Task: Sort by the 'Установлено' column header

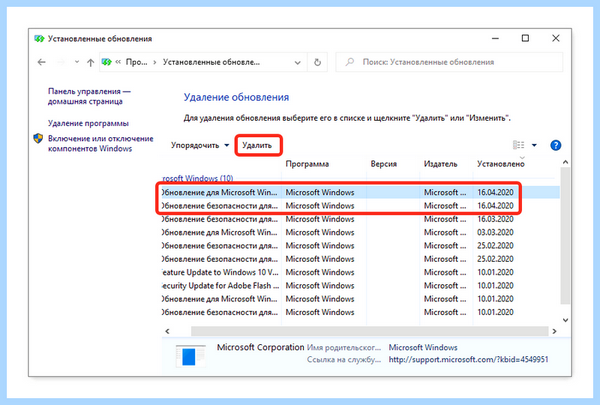Action: [501, 164]
